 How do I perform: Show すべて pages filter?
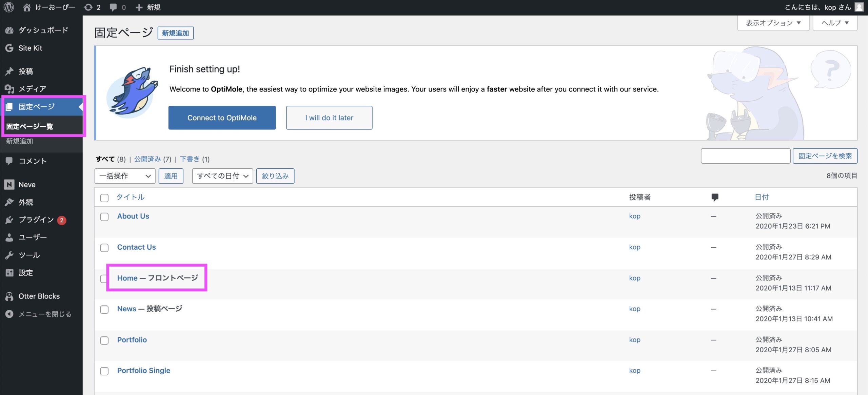click(105, 159)
